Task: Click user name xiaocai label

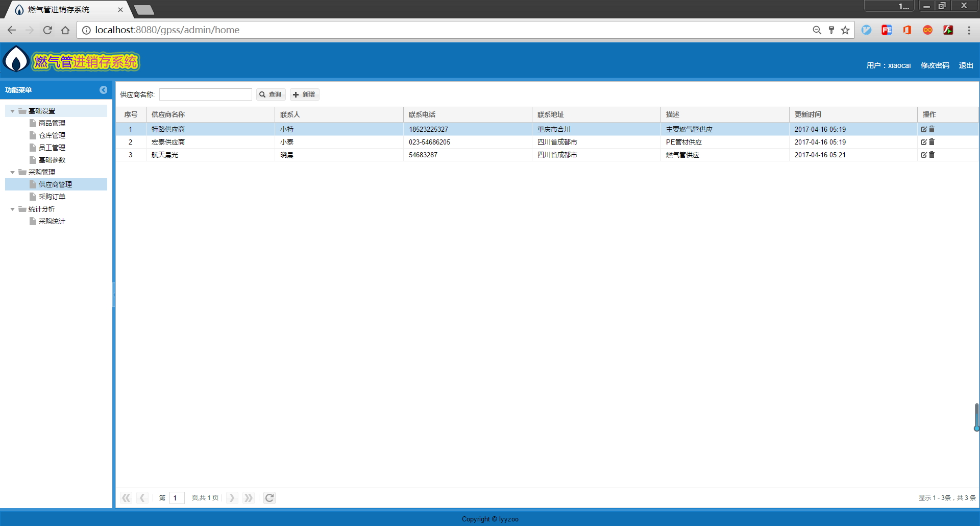Action: [888, 65]
